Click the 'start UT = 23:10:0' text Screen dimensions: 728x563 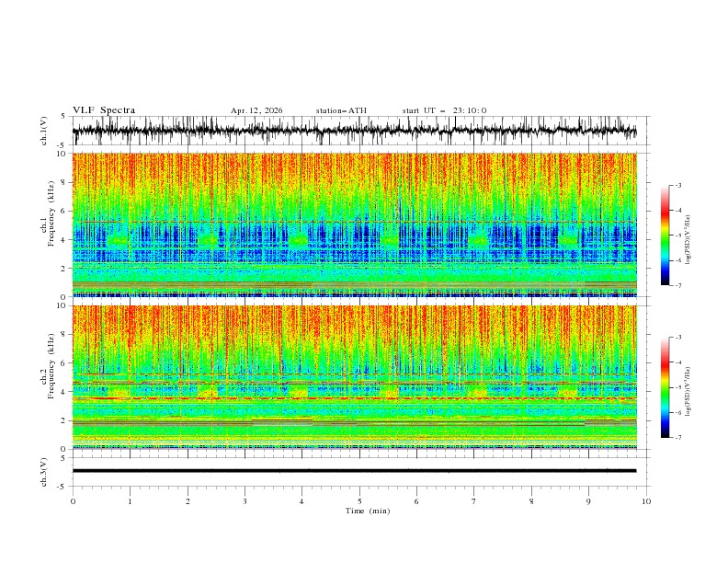click(444, 110)
